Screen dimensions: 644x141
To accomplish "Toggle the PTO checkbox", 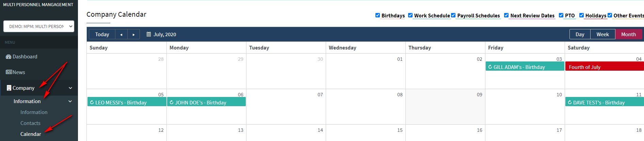I will point(561,15).
